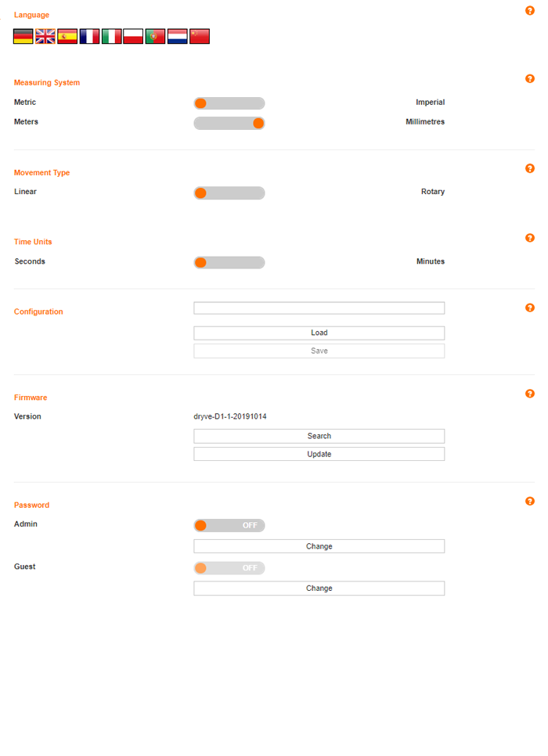Click the firmware Update button
Viewport: 548px width, 756px height.
tap(319, 454)
